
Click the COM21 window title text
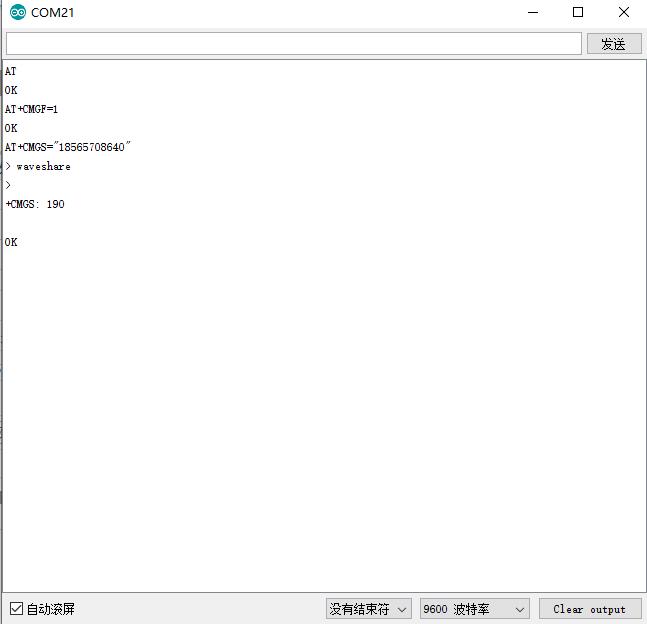pyautogui.click(x=53, y=12)
